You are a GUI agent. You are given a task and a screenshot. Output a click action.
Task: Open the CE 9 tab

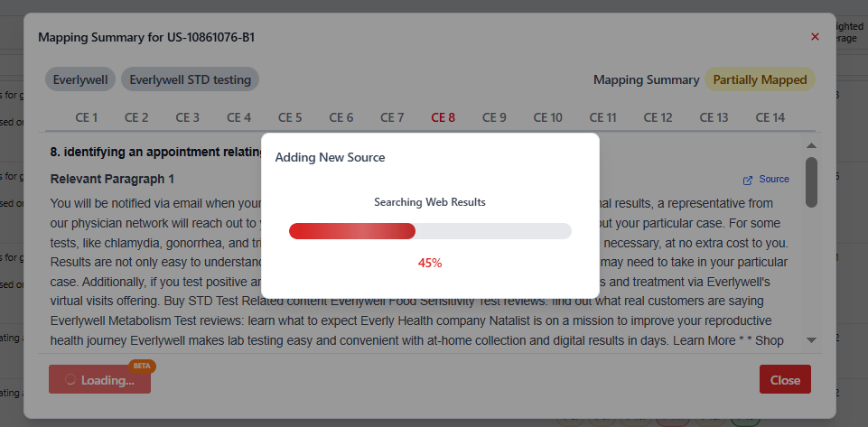494,117
